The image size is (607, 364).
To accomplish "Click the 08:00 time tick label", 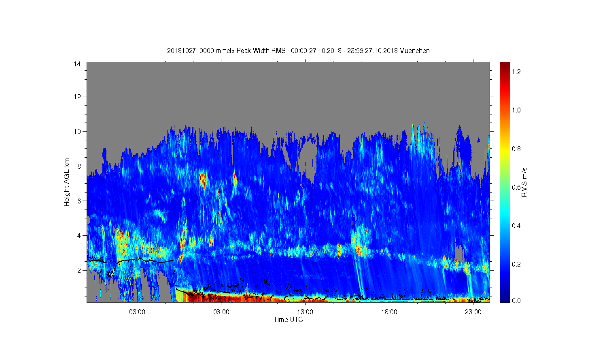I will click(221, 312).
